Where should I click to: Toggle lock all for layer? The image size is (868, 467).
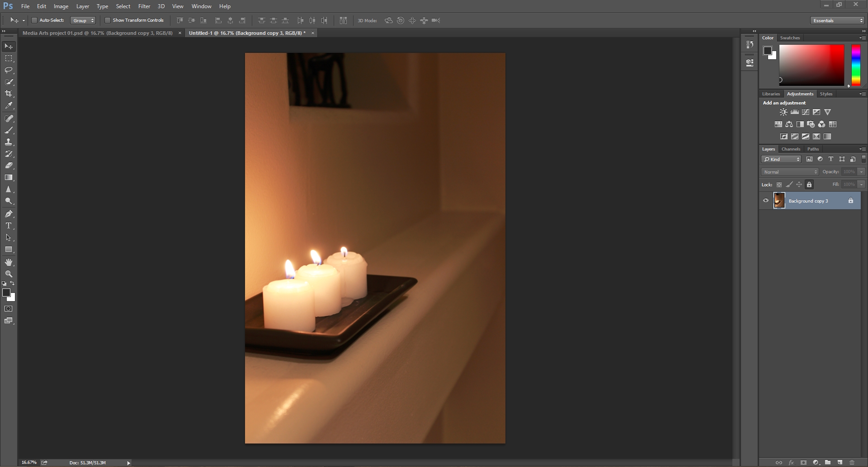(x=809, y=184)
